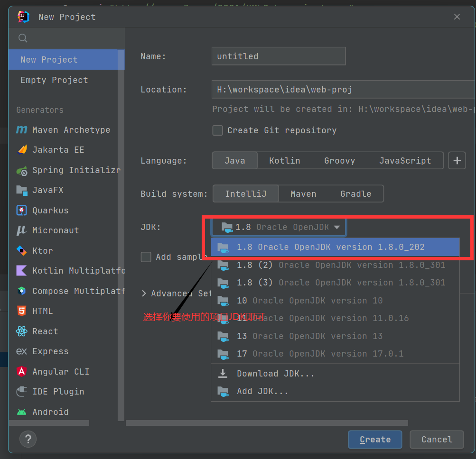Image resolution: width=476 pixels, height=459 pixels.
Task: Select New Project in sidebar
Action: (63, 59)
